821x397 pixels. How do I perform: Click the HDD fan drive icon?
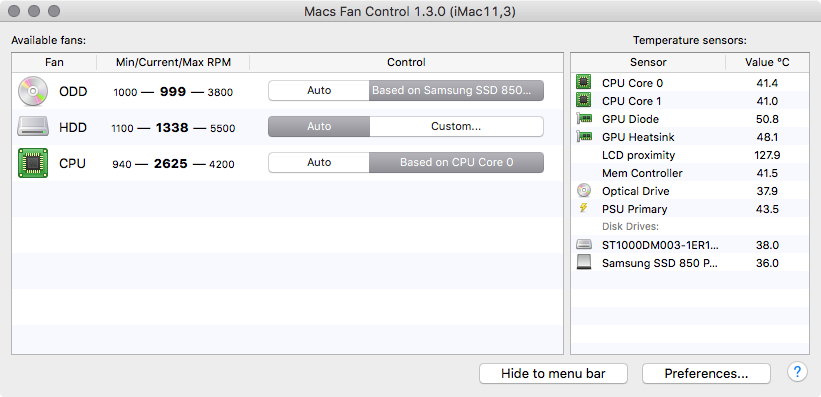32,127
